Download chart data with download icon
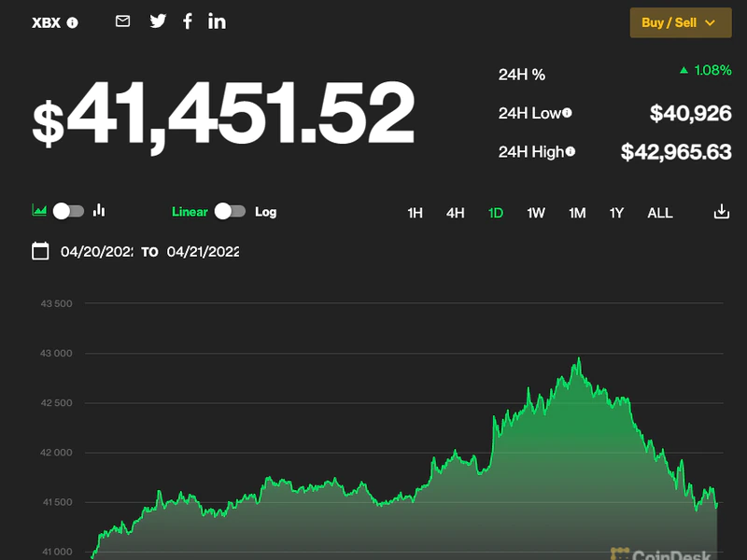Image resolution: width=747 pixels, height=560 pixels. [x=721, y=212]
